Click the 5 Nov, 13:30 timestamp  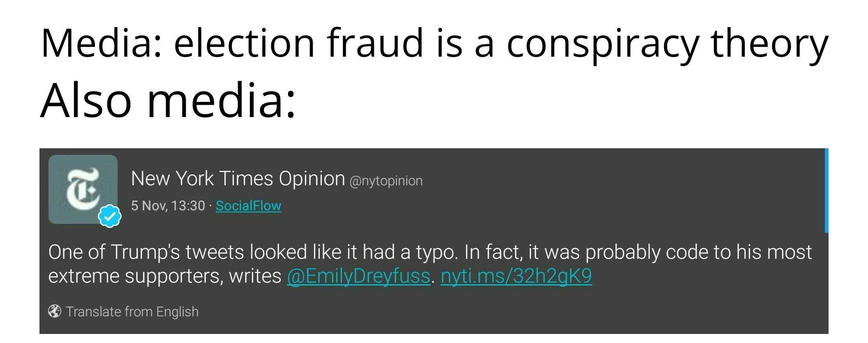point(168,205)
